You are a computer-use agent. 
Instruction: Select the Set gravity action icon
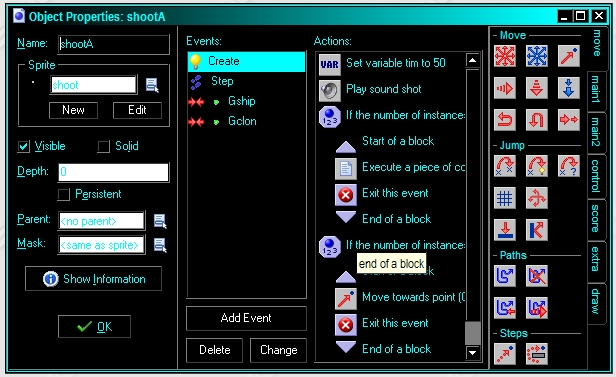pos(568,88)
